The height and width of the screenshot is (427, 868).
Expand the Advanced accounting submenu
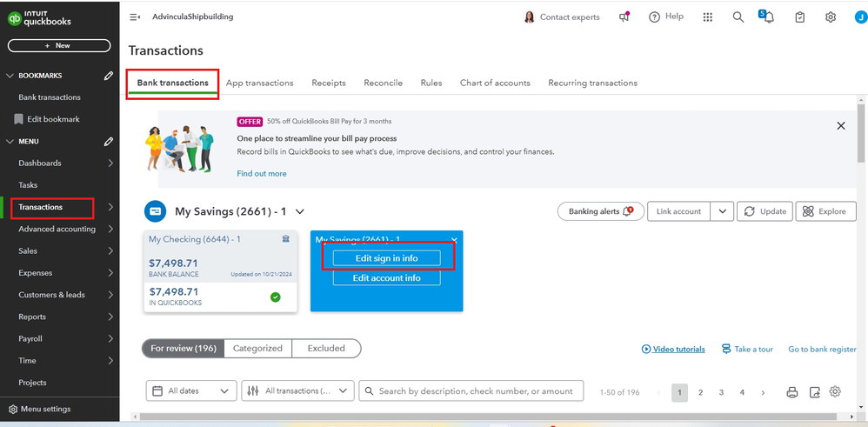click(110, 230)
